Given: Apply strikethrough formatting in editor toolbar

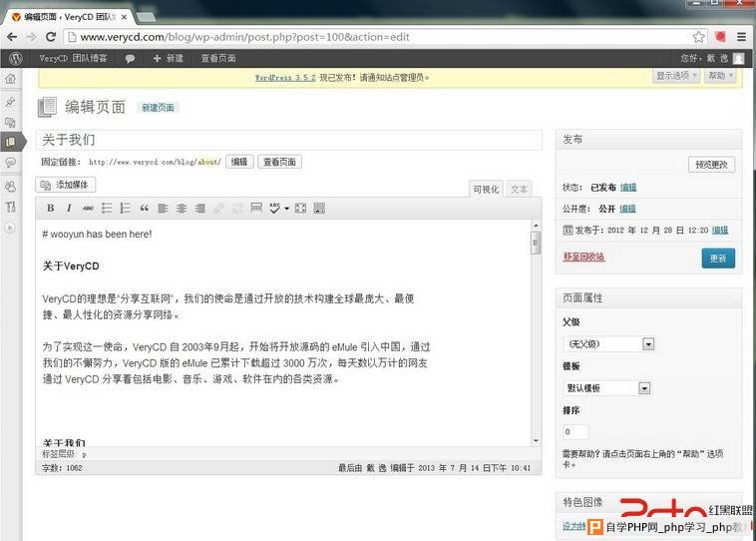Looking at the screenshot, I should 88,208.
